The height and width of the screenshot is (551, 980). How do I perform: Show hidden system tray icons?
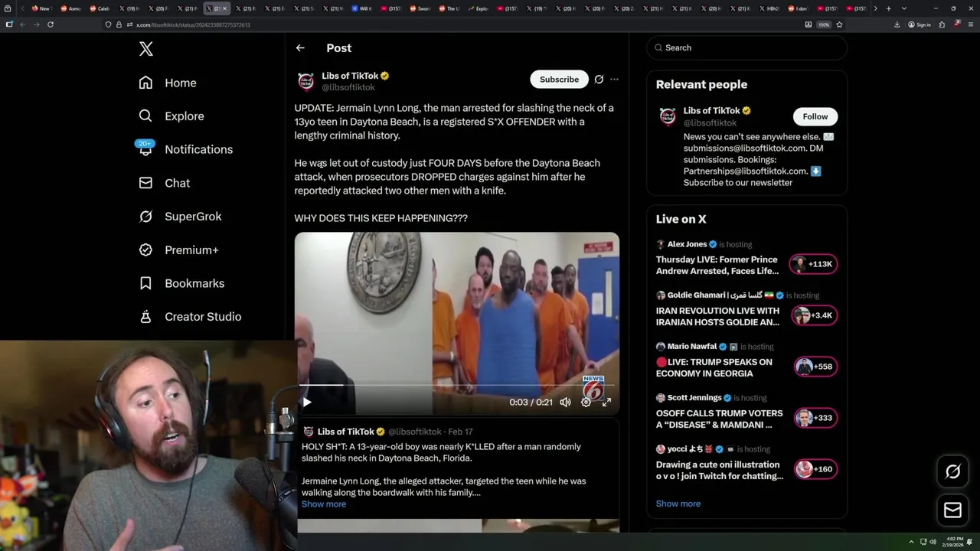point(911,542)
